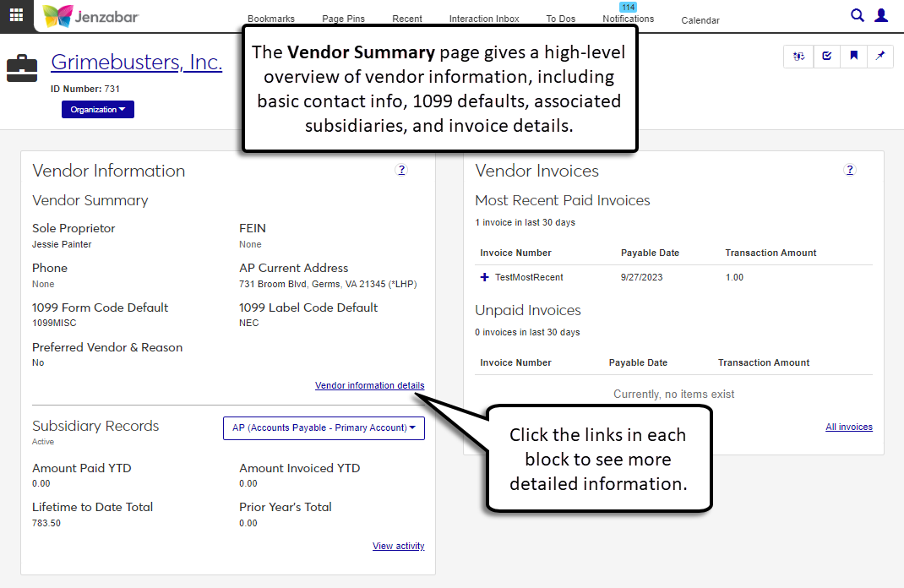The height and width of the screenshot is (588, 904).
Task: Click Payable Date header under Unpaid Invoices
Action: click(638, 362)
